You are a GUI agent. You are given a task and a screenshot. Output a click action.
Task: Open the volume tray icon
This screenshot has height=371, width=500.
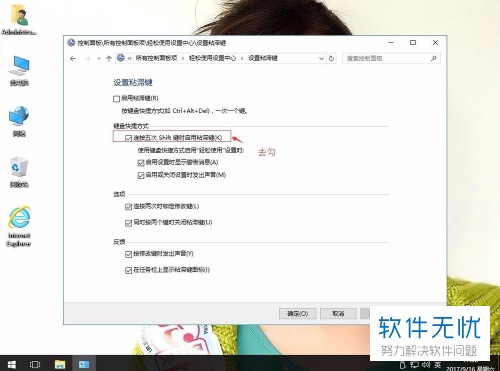click(x=426, y=365)
